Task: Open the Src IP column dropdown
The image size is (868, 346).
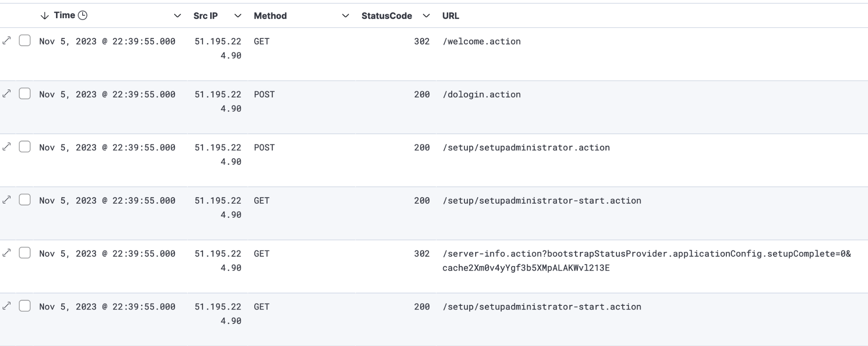Action: (238, 16)
